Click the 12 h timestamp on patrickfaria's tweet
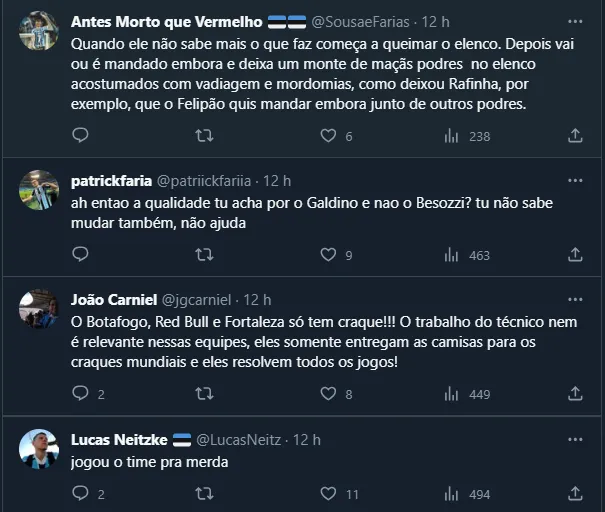The image size is (605, 512). 276,181
